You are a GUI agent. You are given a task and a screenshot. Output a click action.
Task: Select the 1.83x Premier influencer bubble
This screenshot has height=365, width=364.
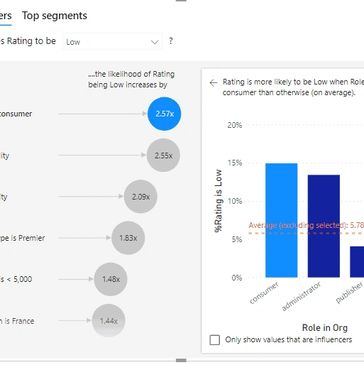tap(128, 238)
